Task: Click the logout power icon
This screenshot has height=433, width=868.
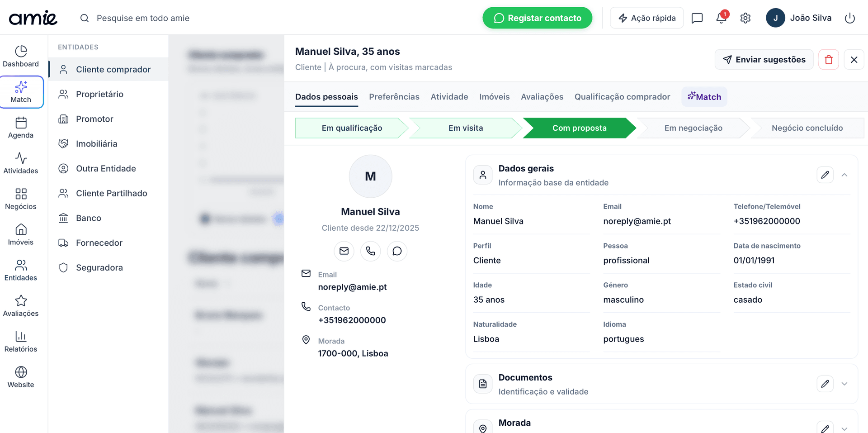Action: (x=850, y=18)
